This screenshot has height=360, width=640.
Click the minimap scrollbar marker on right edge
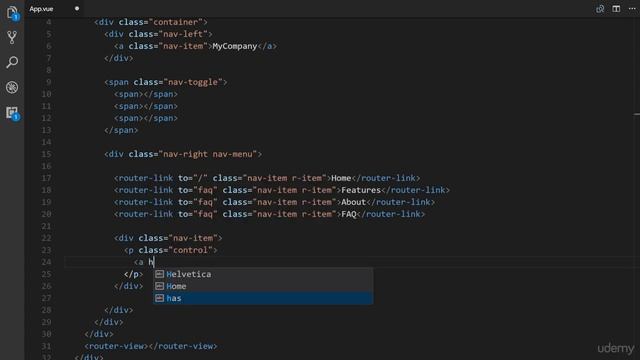(637, 114)
